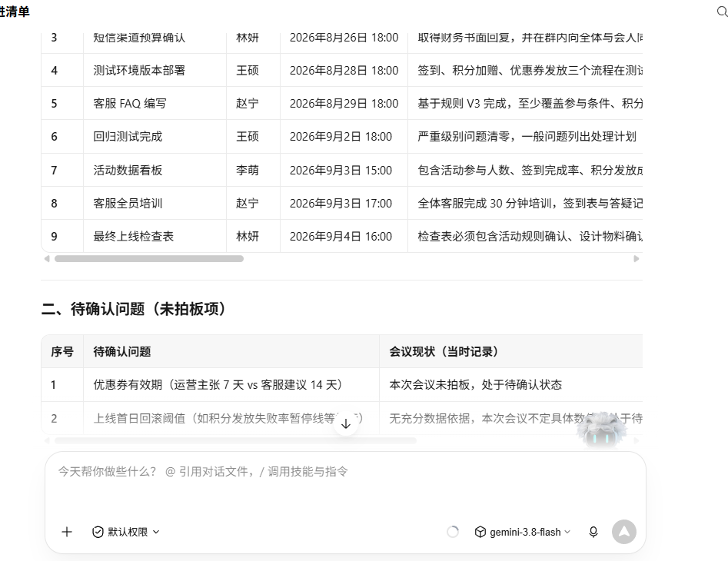728x561 pixels.
Task: Click owner 王硕 in the 测试环境版本部署 row
Action: click(x=248, y=71)
